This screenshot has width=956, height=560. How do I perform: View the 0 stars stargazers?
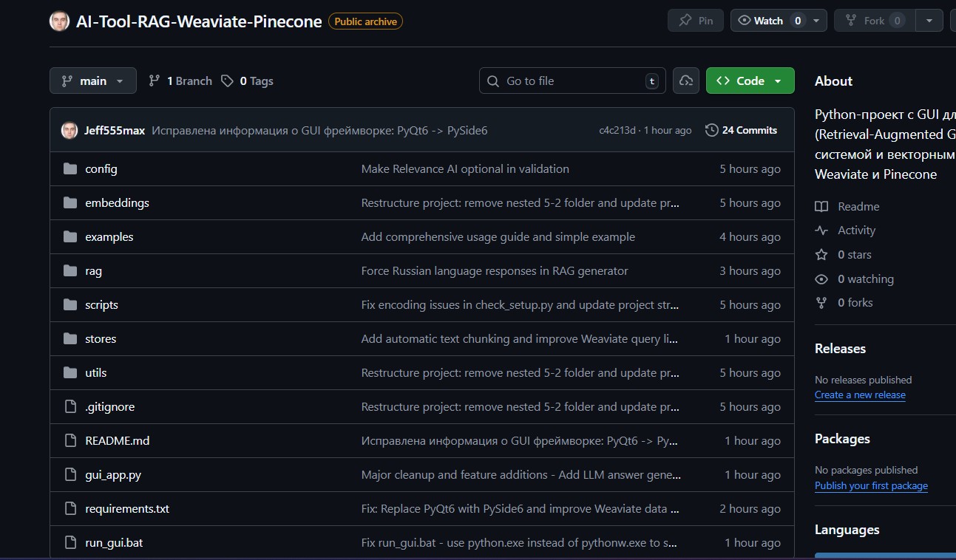point(854,255)
